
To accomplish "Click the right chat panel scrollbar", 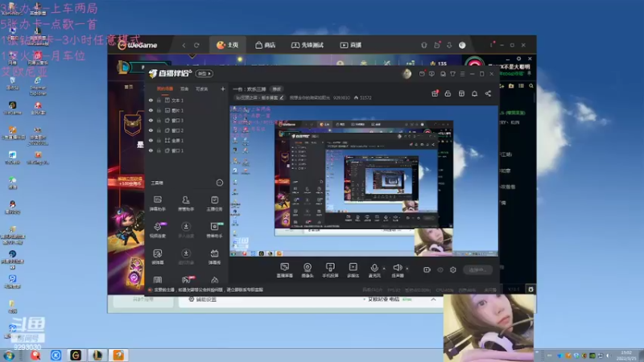I will click(x=535, y=97).
